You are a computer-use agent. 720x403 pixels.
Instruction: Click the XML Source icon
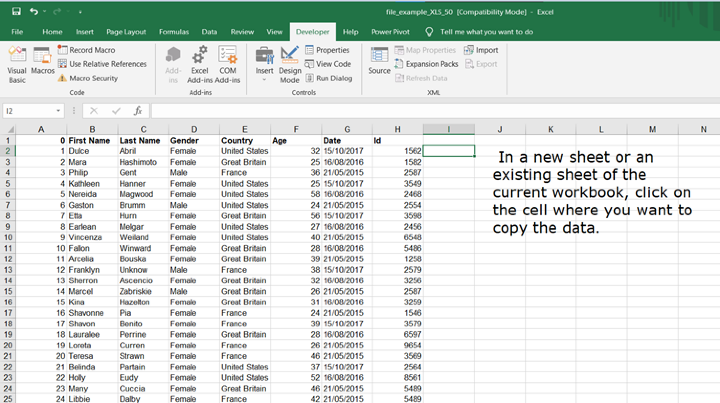click(x=380, y=58)
